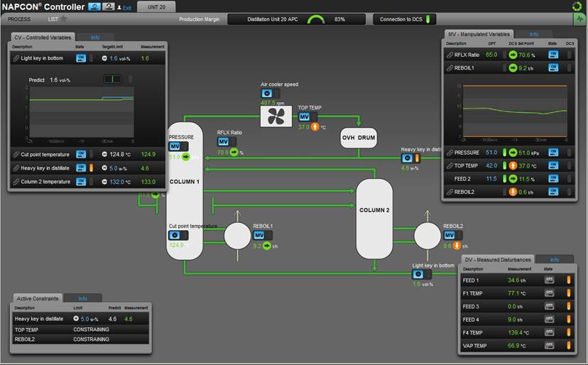Screen dimensions: 588x365
Task: Toggle ON state for REBOIL2 in MV panel
Action: click(x=553, y=192)
